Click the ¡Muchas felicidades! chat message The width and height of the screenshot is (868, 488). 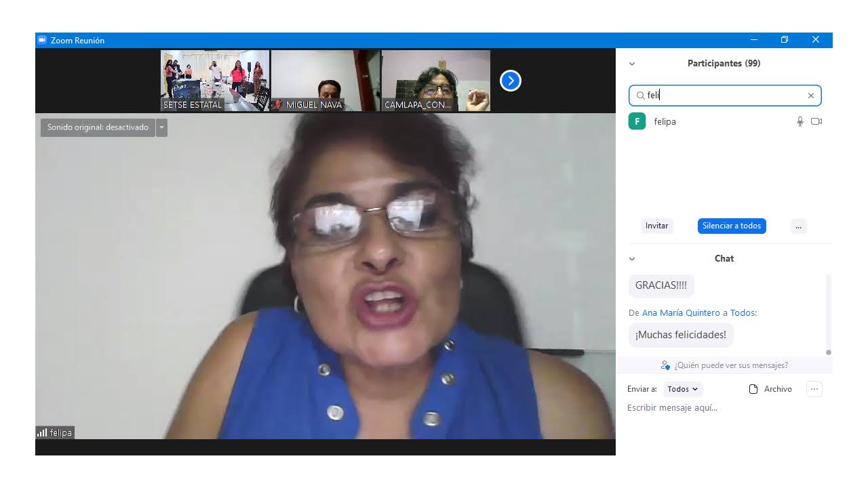click(x=681, y=335)
